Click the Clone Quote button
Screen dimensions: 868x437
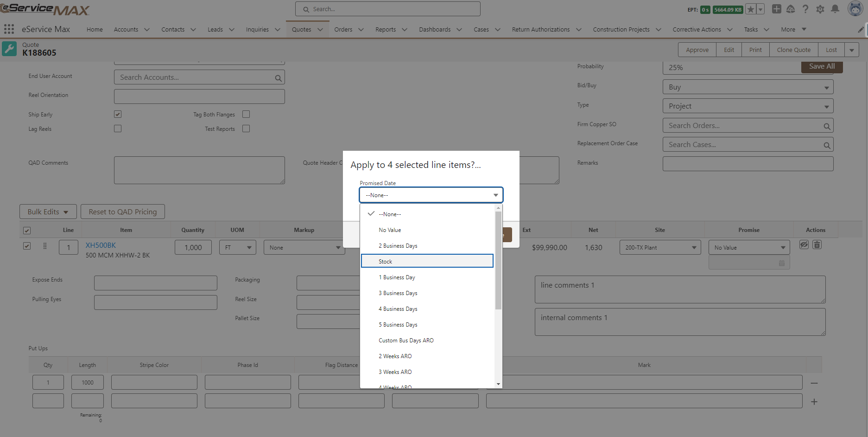point(793,50)
